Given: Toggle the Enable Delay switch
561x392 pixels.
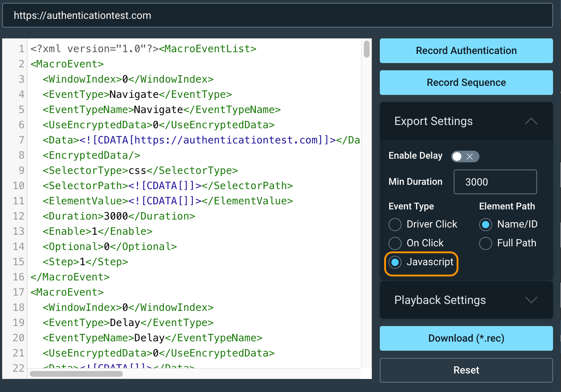Looking at the screenshot, I should click(x=465, y=156).
